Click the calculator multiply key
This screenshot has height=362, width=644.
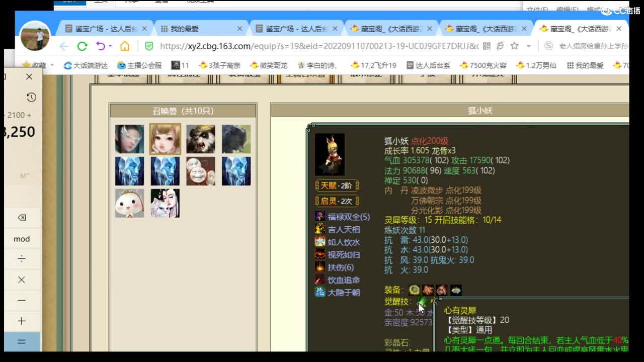click(22, 280)
